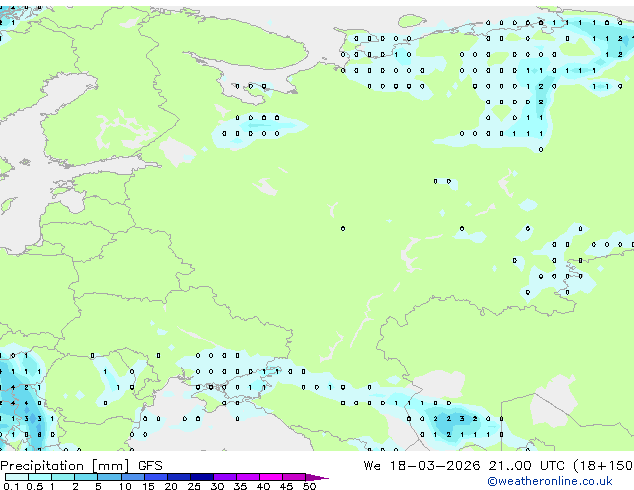Click the "45" legend scale label

point(286,486)
